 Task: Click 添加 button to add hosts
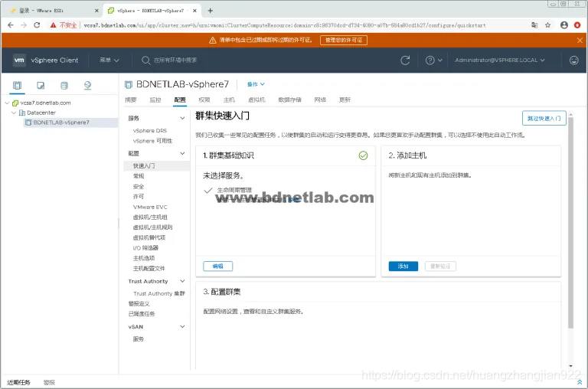(403, 266)
